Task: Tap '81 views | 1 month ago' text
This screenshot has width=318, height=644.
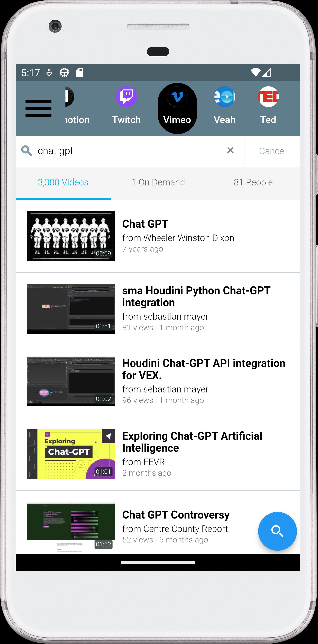Action: coord(163,328)
